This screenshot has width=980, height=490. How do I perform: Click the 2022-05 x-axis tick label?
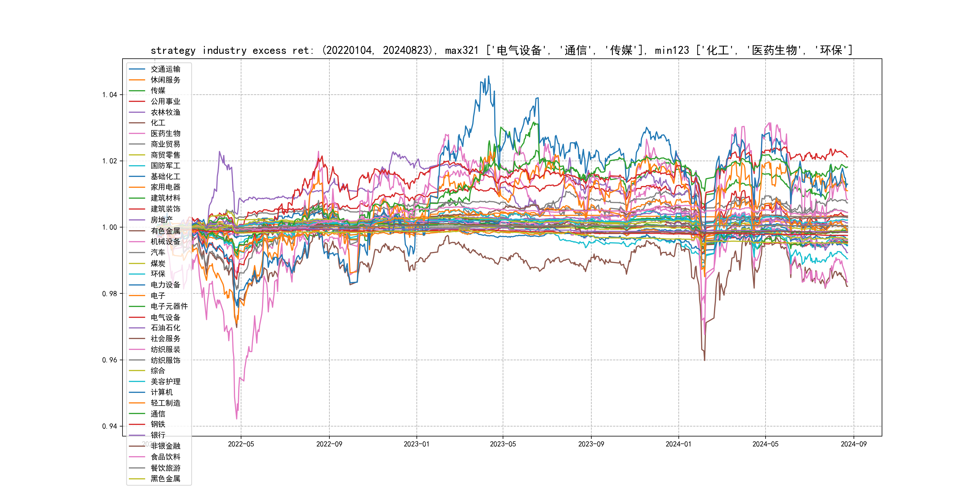coord(241,444)
